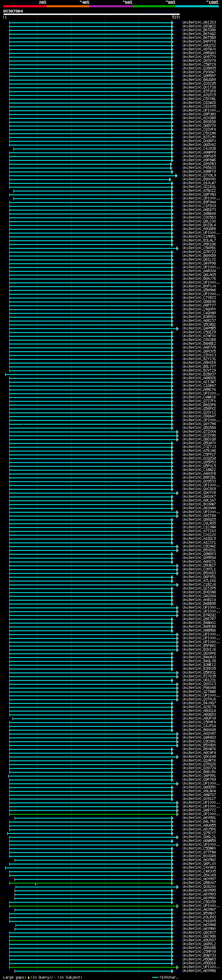Select the purple ~60% identity legend segment
The image size is (222, 980).
pos(111,6)
